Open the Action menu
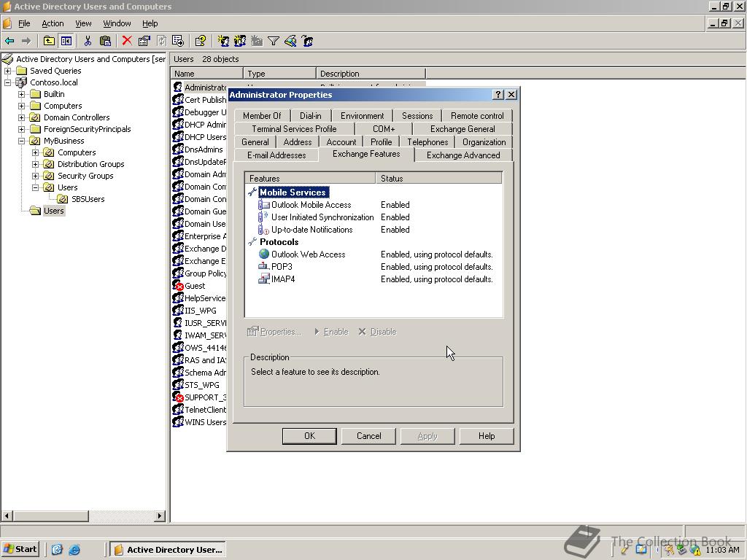747x560 pixels. [53, 23]
